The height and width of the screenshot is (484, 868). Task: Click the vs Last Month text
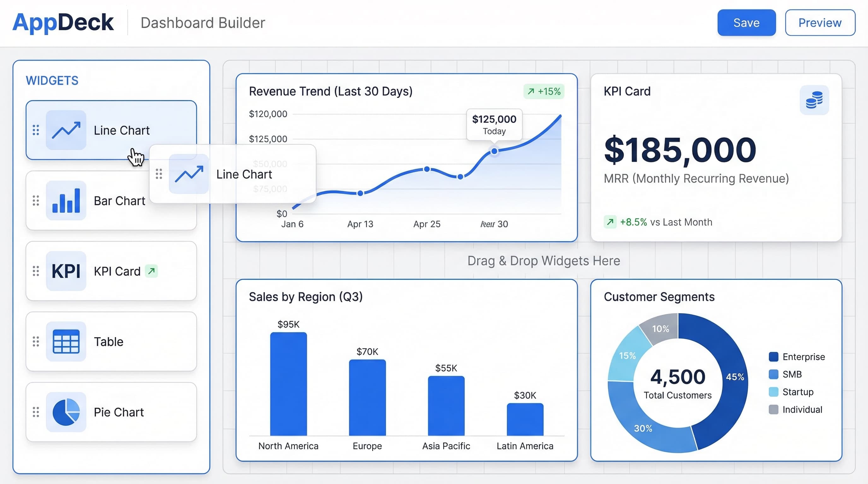681,222
